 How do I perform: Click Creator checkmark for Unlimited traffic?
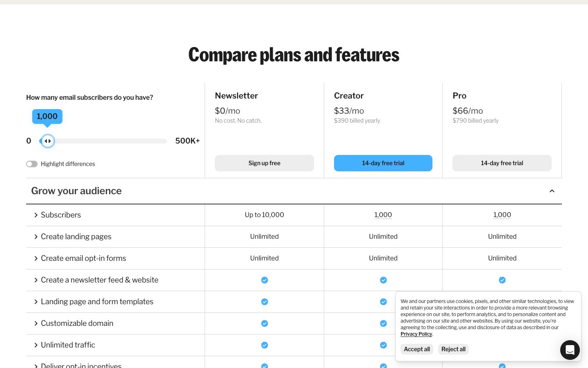point(383,345)
